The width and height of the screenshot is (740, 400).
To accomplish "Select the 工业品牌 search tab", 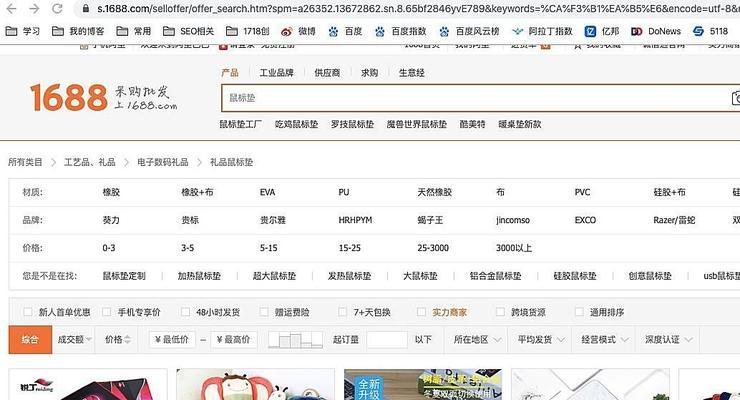I will click(x=277, y=73).
